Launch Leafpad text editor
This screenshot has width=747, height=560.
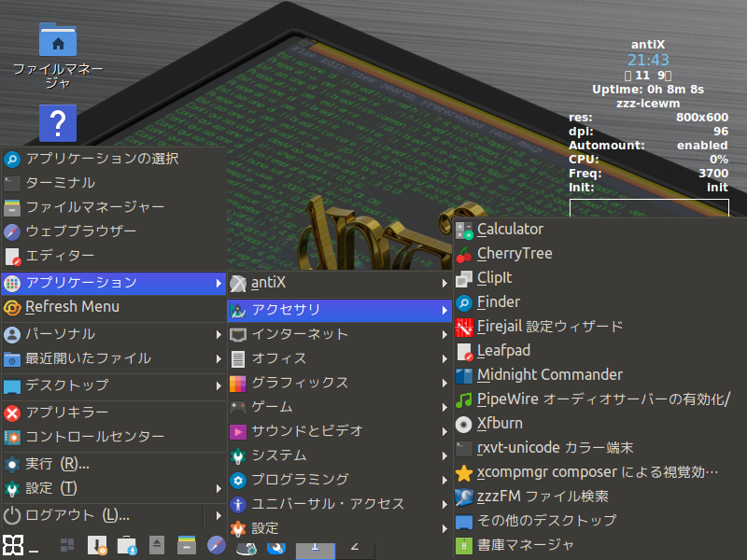(x=599, y=351)
